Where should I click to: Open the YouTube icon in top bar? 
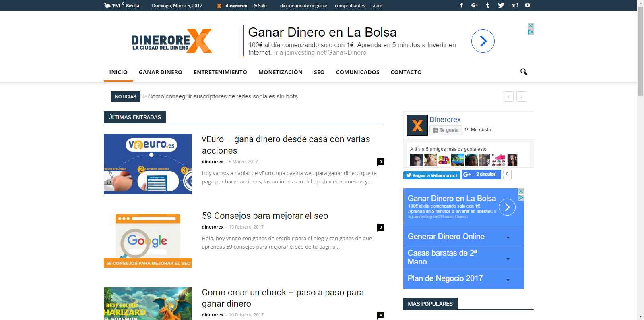527,5
